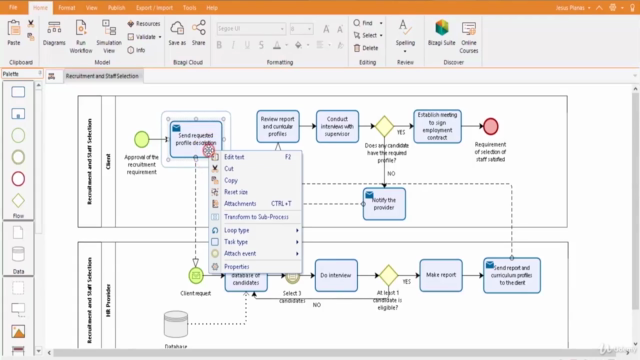Open the Help ribbon tab
640x360 pixels.
(x=212, y=8)
